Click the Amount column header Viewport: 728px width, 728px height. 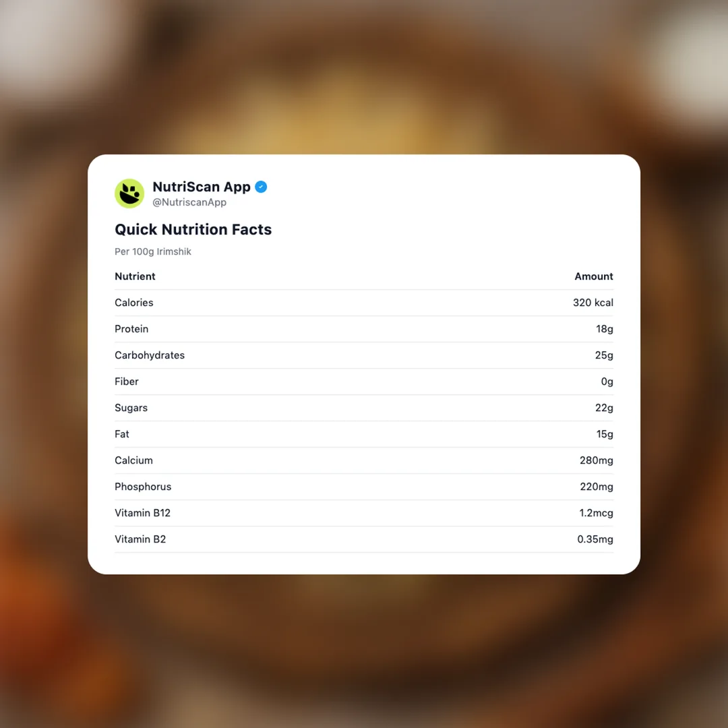point(593,276)
